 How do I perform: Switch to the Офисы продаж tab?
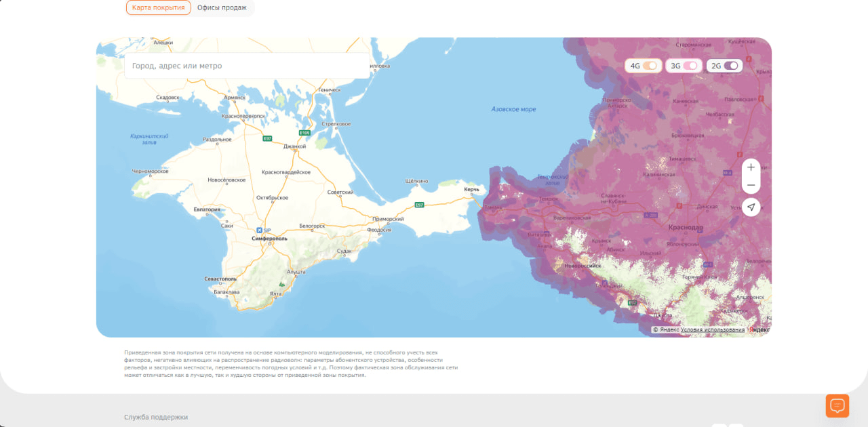pyautogui.click(x=222, y=7)
